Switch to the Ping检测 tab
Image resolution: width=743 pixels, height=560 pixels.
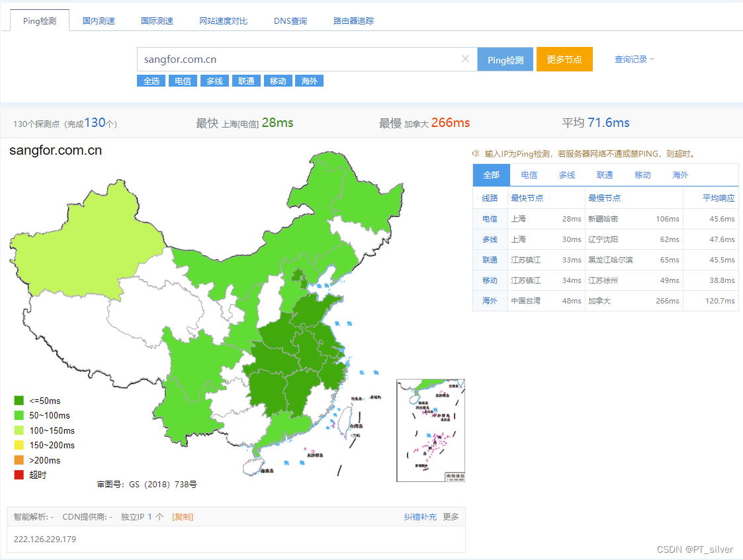(x=40, y=21)
